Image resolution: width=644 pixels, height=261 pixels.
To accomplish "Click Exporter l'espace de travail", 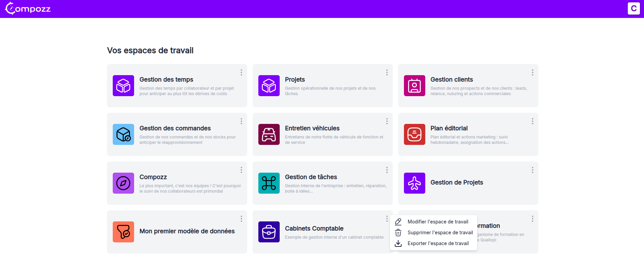I will 438,243.
